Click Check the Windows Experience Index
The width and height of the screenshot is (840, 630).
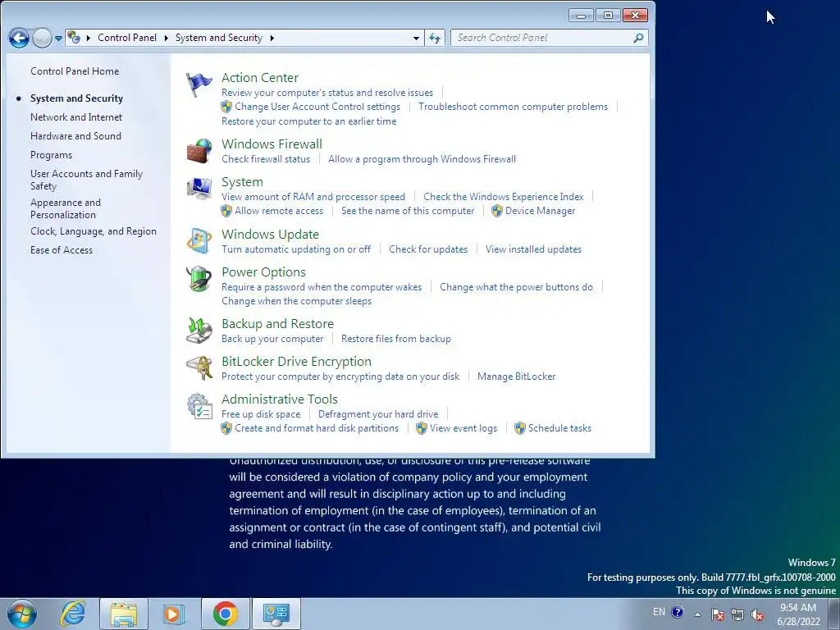[x=503, y=197]
